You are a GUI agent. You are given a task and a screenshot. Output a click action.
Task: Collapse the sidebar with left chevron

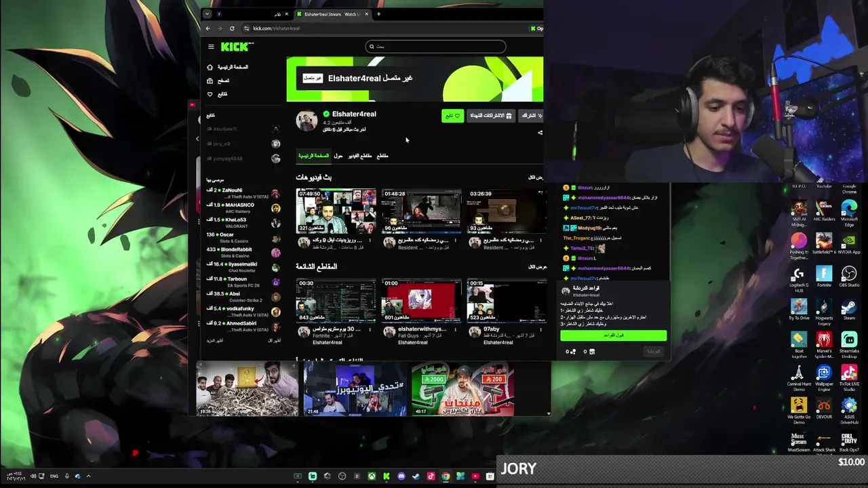[x=197, y=139]
